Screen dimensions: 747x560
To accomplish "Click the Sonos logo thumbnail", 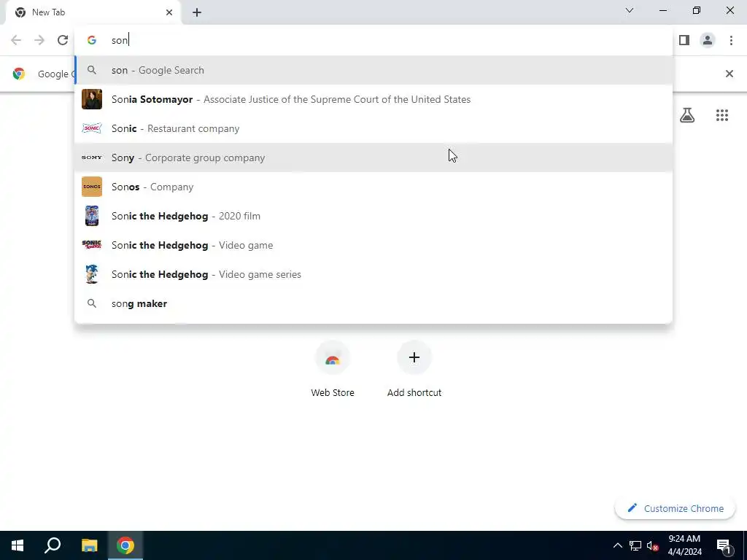I will point(92,187).
